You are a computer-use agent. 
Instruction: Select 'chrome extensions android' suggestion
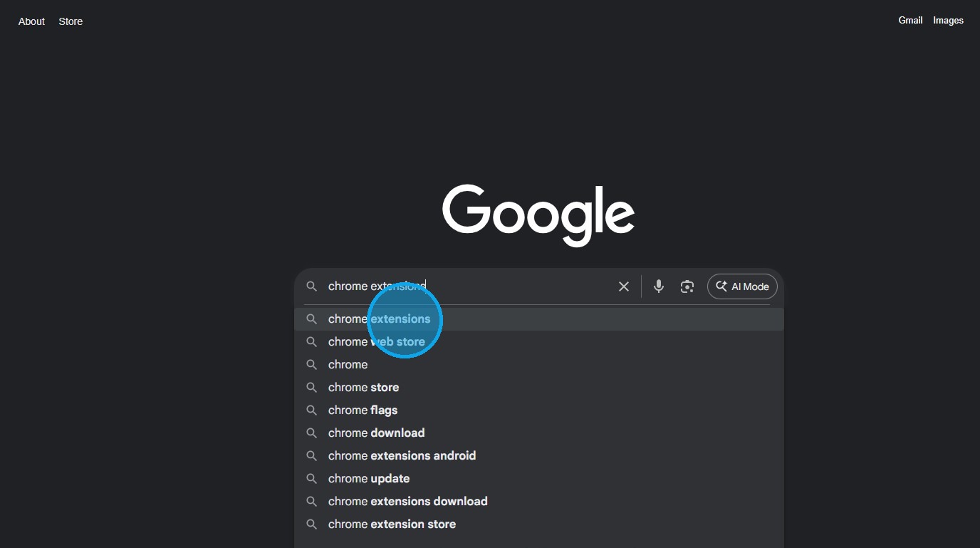[539, 456]
